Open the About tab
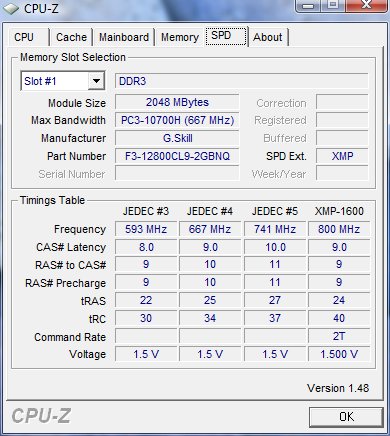The height and width of the screenshot is (436, 390). (x=268, y=37)
